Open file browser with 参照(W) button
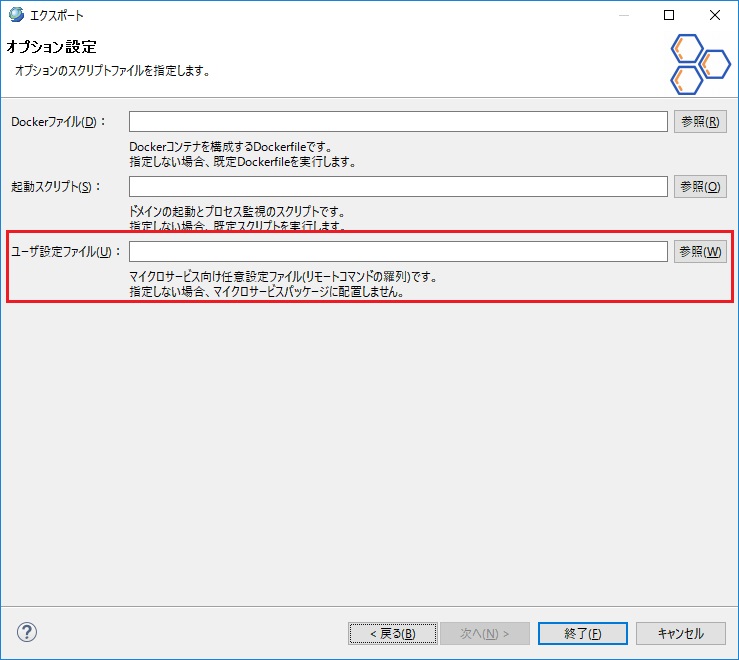Image resolution: width=739 pixels, height=660 pixels. tap(700, 252)
